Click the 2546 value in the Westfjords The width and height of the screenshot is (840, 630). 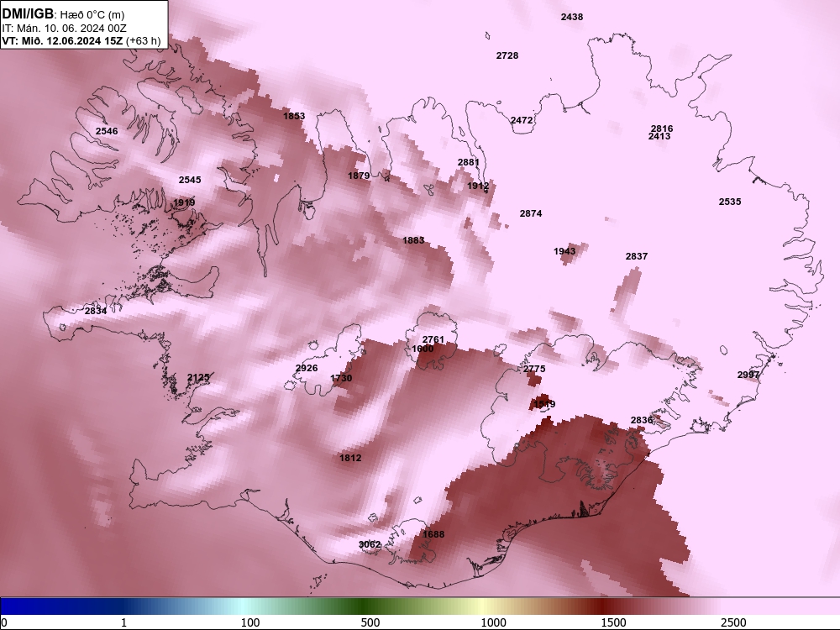(107, 131)
